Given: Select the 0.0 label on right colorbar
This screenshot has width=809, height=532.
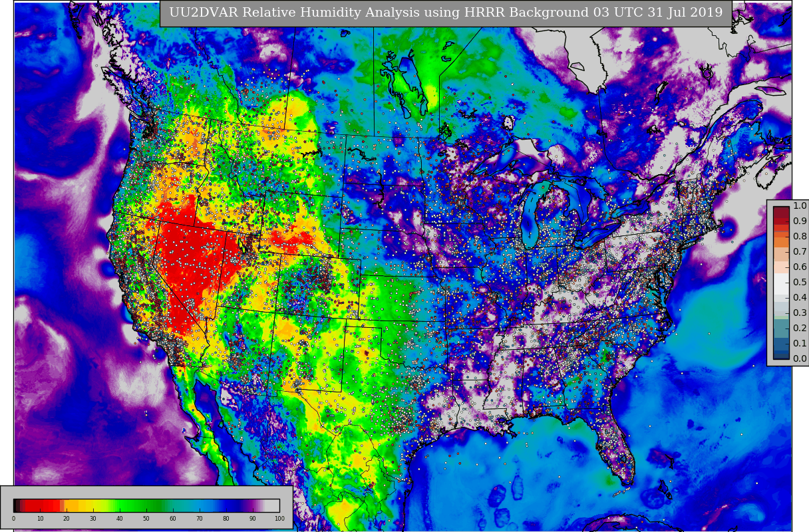Looking at the screenshot, I should point(800,359).
